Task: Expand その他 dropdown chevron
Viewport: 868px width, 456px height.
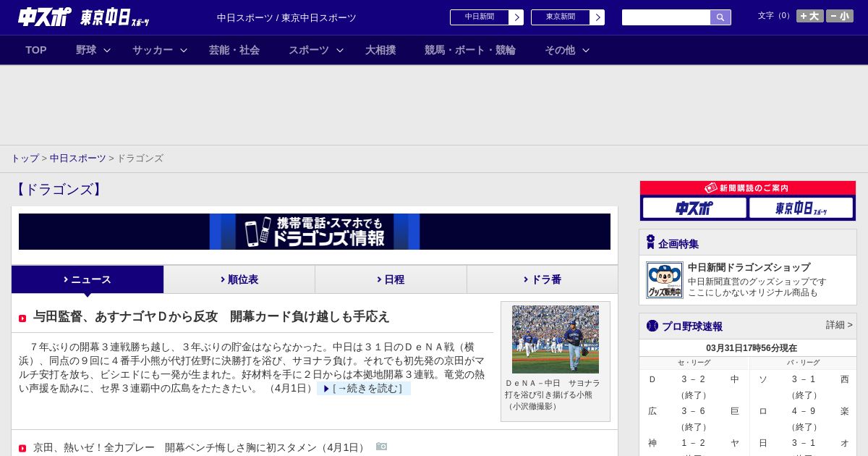Action: (586, 50)
